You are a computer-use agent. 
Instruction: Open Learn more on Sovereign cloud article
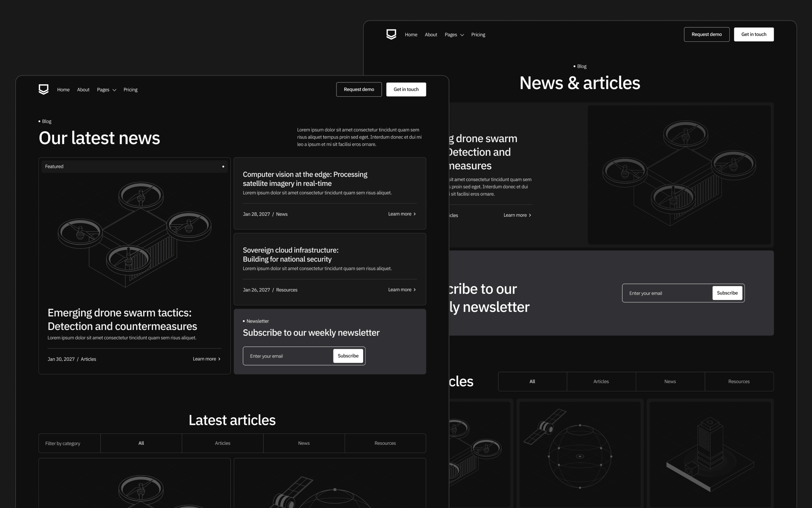tap(402, 289)
